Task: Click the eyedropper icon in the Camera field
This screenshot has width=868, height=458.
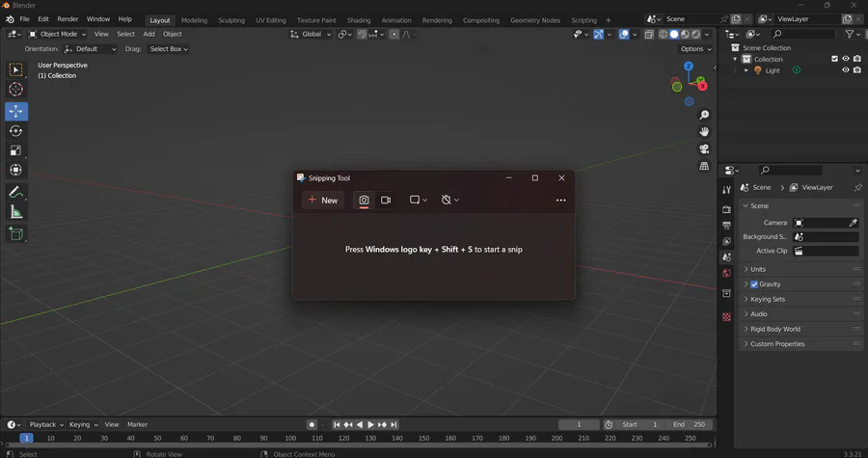Action: click(854, 223)
